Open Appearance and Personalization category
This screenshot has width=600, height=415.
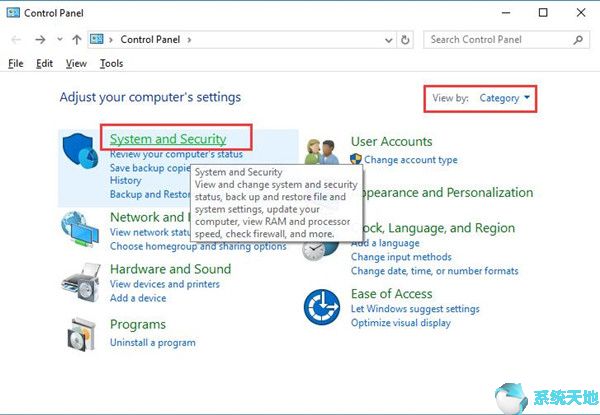click(x=447, y=193)
